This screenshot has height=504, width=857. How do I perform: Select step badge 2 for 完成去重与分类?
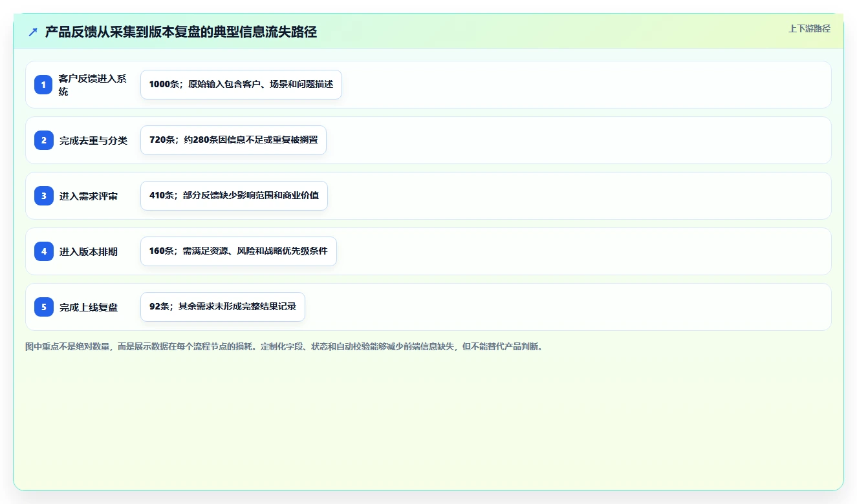[43, 140]
